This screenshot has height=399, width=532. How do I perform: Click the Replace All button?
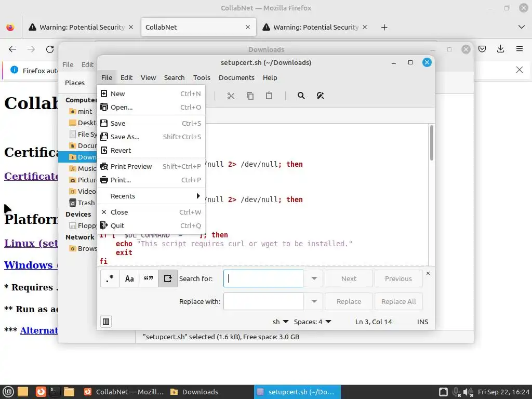click(x=398, y=301)
